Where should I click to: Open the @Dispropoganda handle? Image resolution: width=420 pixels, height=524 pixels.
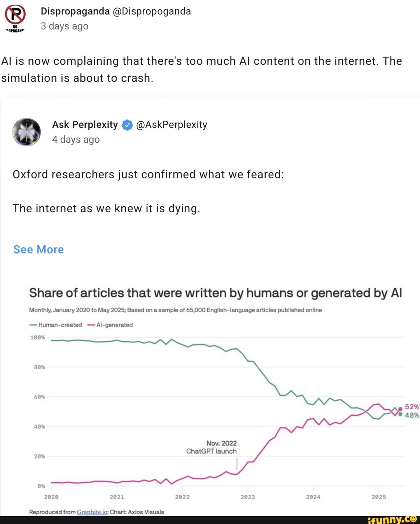pyautogui.click(x=152, y=11)
